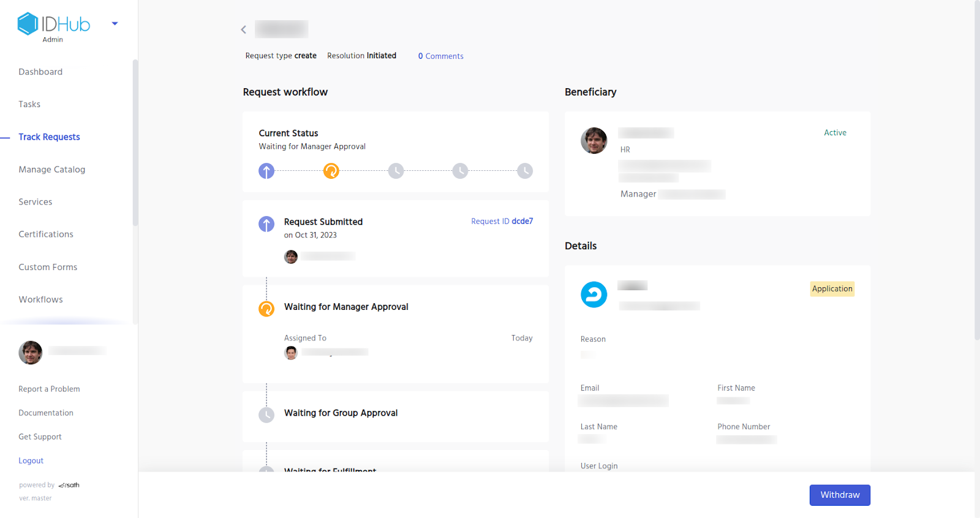Click the Waiting for Group Approval clock icon
This screenshot has width=980, height=518.
(266, 415)
